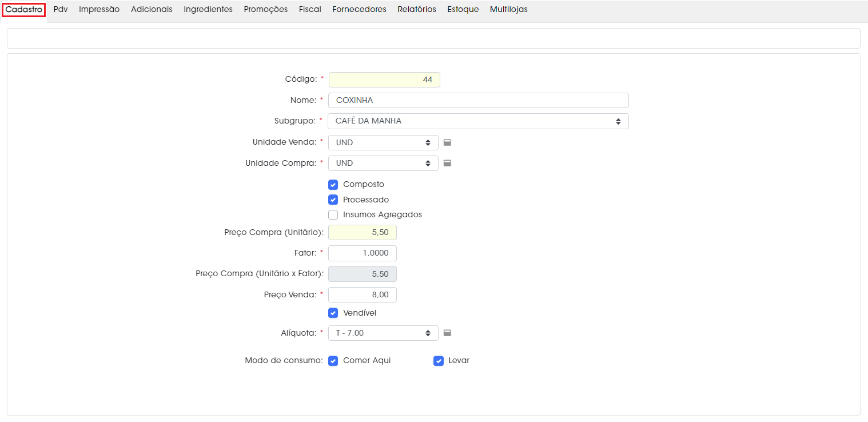
Task: Switch to the Pdv tab
Action: 61,9
